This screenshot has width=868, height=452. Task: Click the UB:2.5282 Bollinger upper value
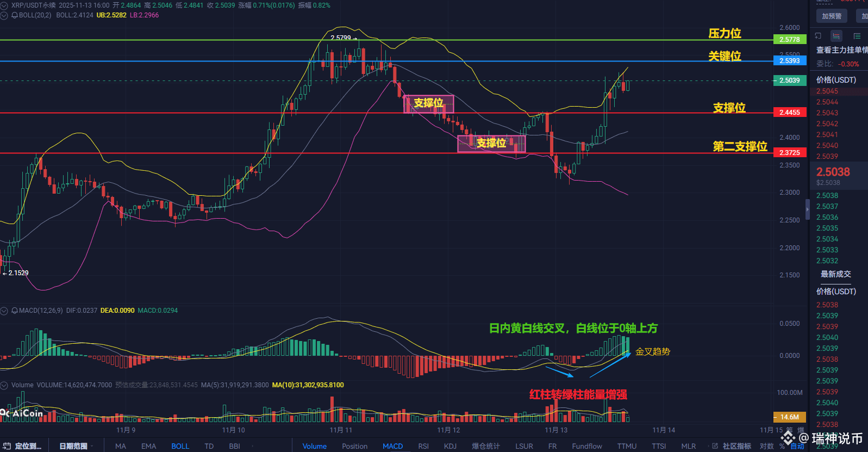(111, 15)
